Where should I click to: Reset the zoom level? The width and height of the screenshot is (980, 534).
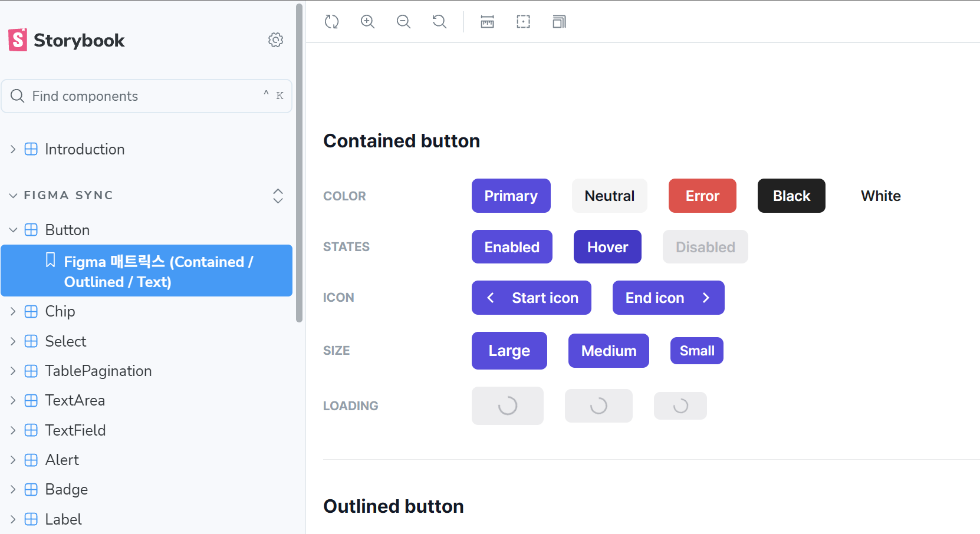tap(440, 22)
